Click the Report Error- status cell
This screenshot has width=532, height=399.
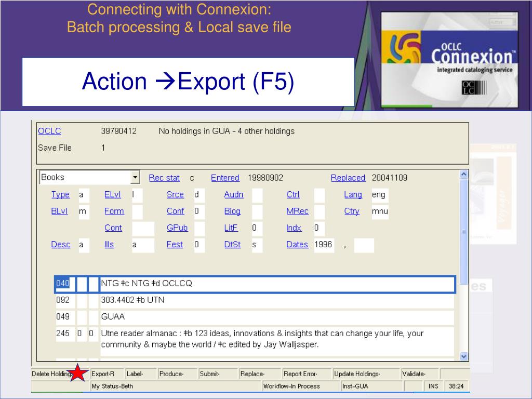307,374
